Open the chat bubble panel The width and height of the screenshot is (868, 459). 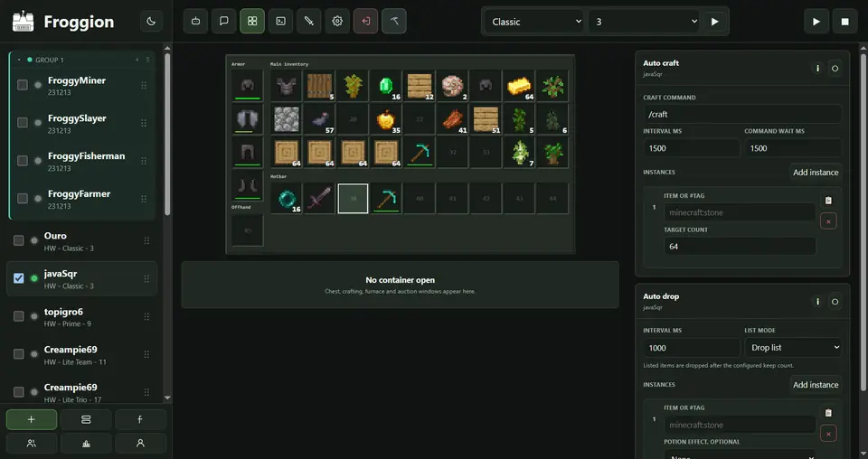(x=223, y=21)
